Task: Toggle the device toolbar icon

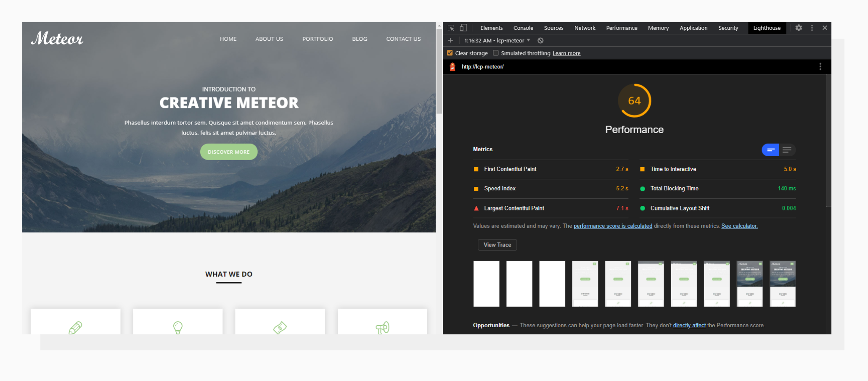Action: [x=464, y=28]
